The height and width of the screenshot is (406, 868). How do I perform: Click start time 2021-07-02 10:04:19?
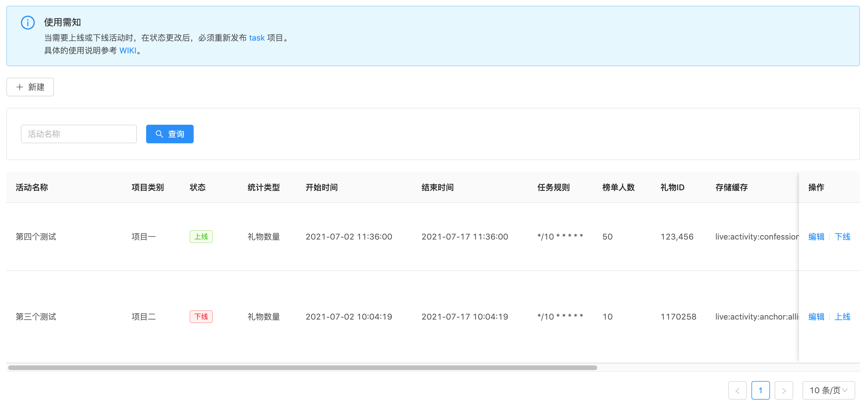tap(349, 317)
